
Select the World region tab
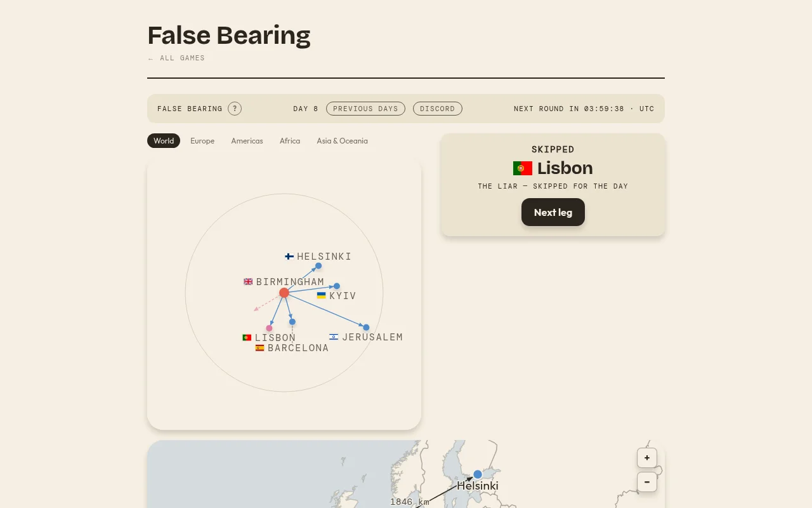pyautogui.click(x=164, y=141)
